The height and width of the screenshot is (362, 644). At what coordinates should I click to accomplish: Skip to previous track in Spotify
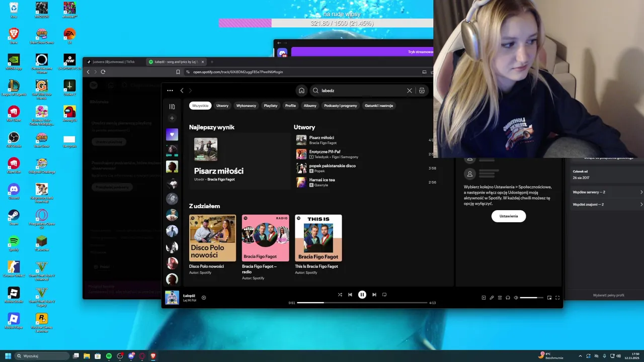350,295
